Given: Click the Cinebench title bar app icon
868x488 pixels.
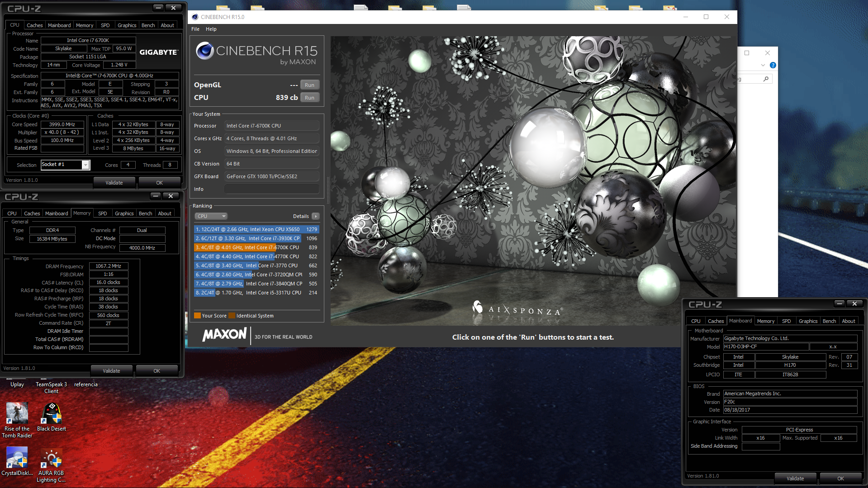Looking at the screenshot, I should (x=195, y=17).
